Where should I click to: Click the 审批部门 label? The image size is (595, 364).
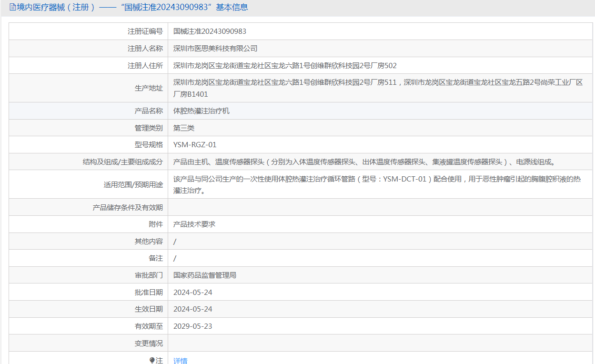[149, 275]
